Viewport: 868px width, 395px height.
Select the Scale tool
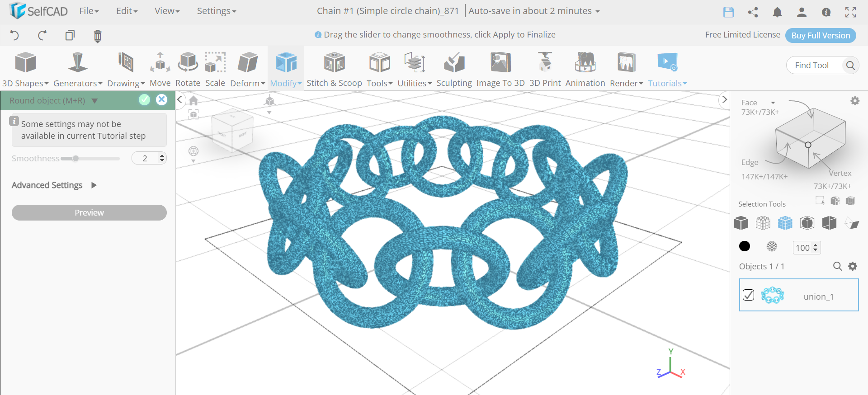tap(215, 70)
